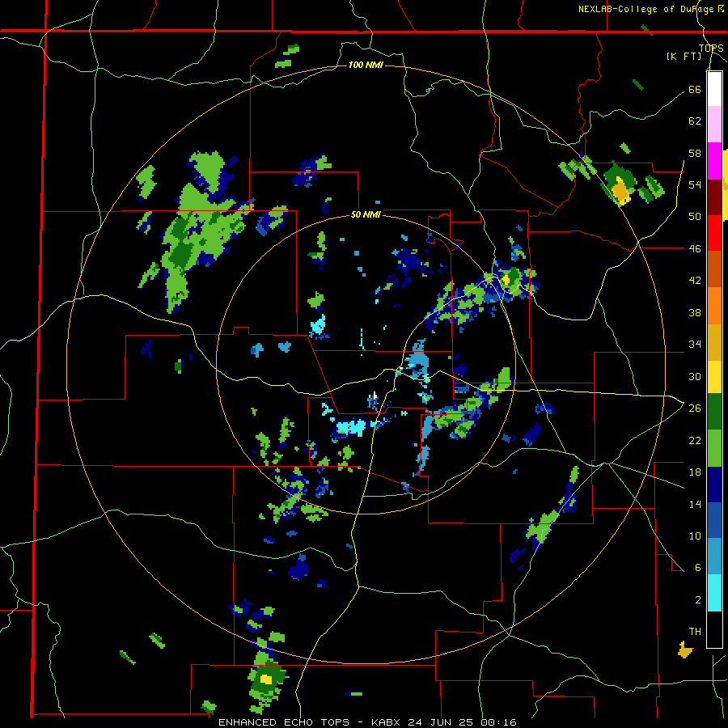Click the '00:16' timestamp in caption

click(x=498, y=722)
